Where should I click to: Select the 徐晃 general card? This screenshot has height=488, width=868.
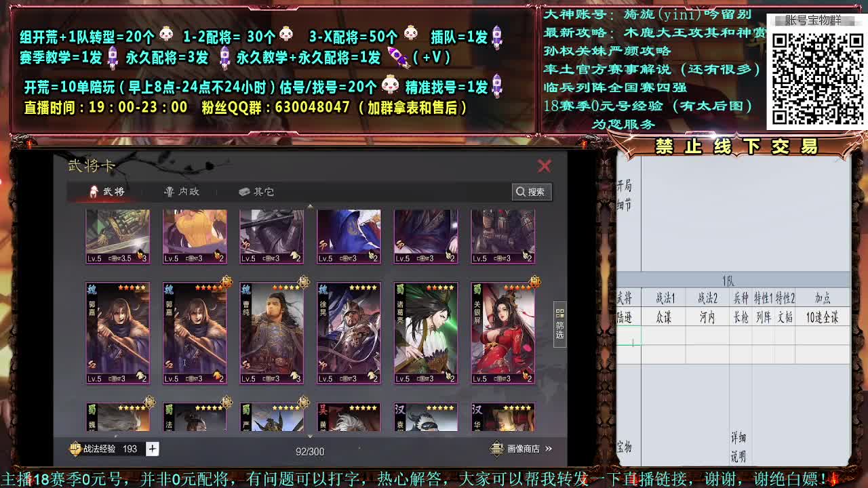point(349,333)
